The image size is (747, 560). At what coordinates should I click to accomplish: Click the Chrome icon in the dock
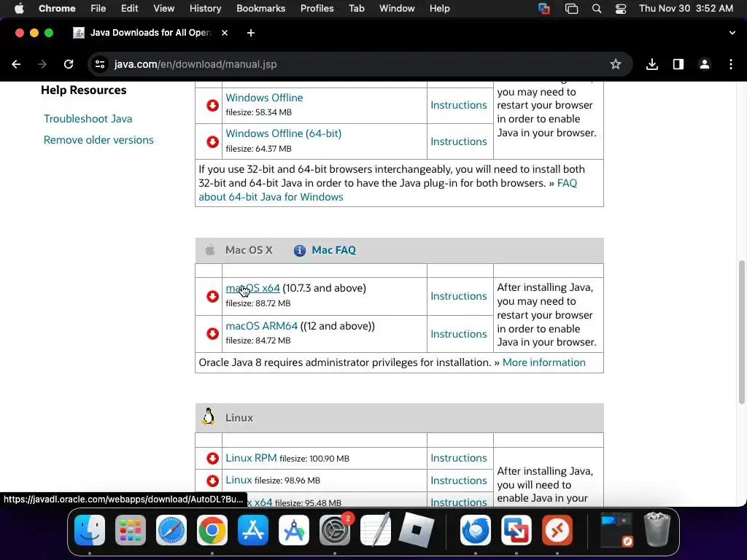click(212, 530)
